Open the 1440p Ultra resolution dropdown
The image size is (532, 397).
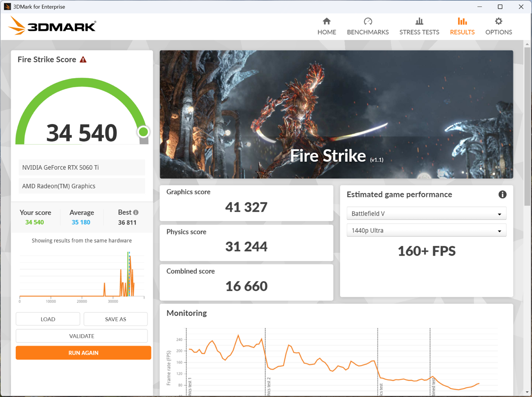click(426, 231)
